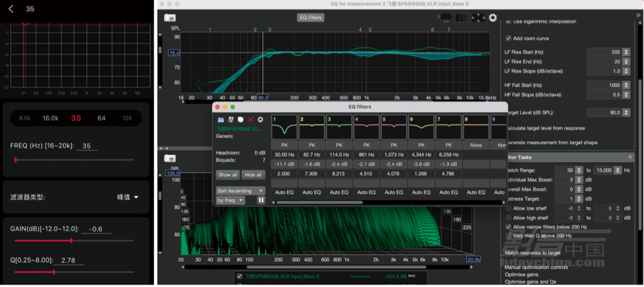Viewport: 644px width, 287px height.
Task: Toggle the graph scrollbars icon beside the arrows
Action: pyautogui.click(x=461, y=18)
